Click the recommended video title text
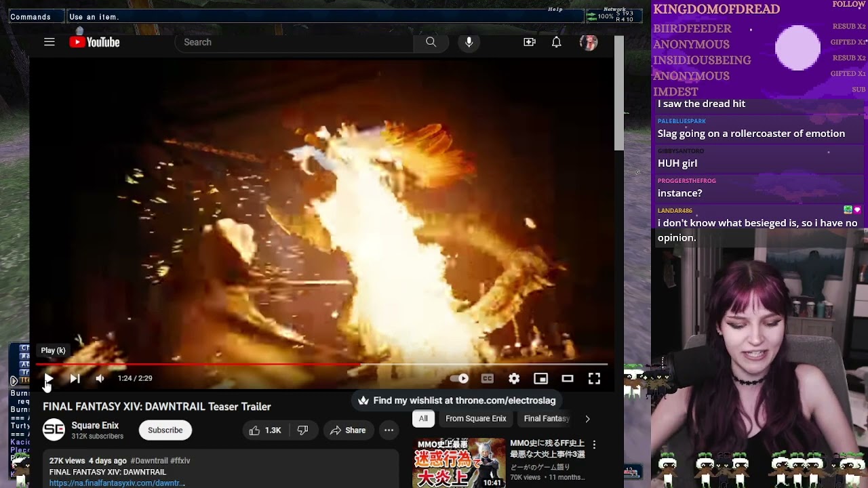Viewport: 868px width, 488px height. pyautogui.click(x=548, y=449)
